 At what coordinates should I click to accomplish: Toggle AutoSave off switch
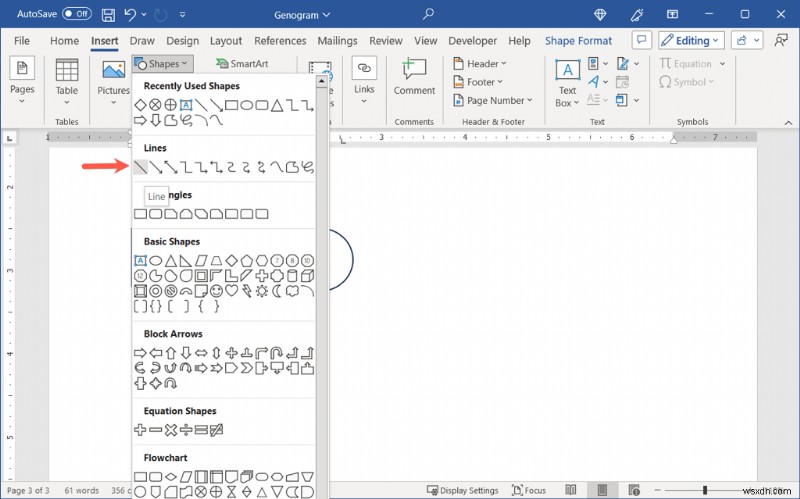(x=77, y=14)
